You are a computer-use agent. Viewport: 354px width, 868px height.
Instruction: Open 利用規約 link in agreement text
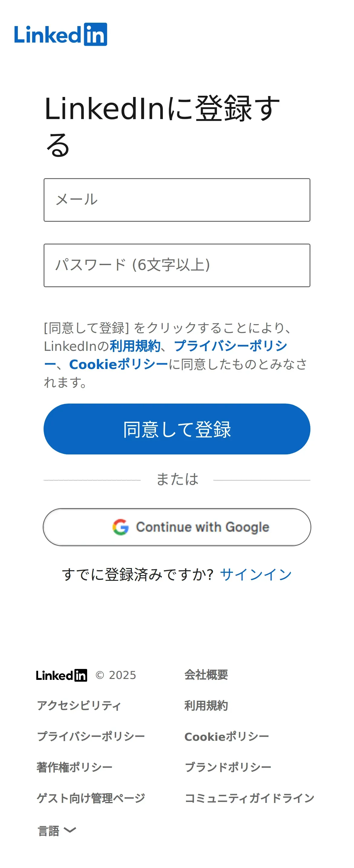click(135, 346)
